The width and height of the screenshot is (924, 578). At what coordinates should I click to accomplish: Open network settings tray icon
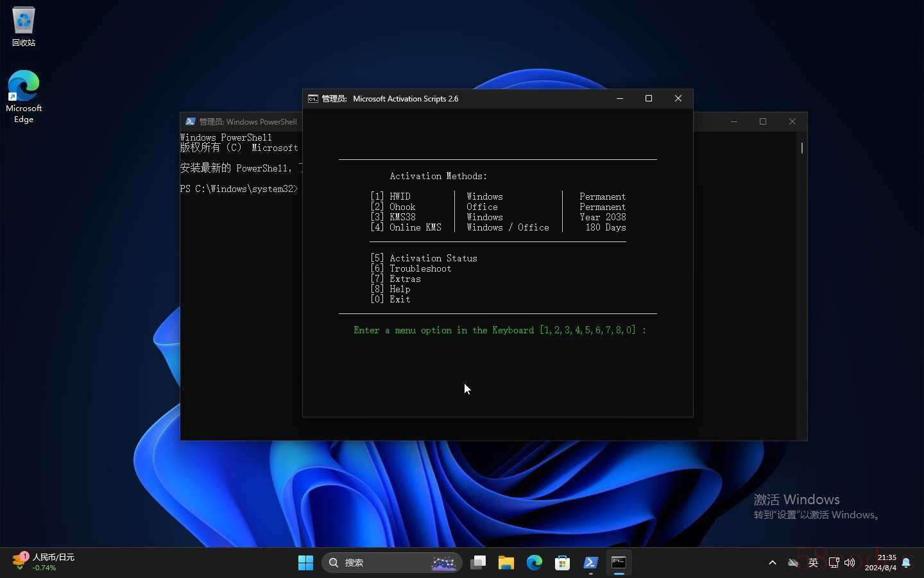tap(834, 563)
